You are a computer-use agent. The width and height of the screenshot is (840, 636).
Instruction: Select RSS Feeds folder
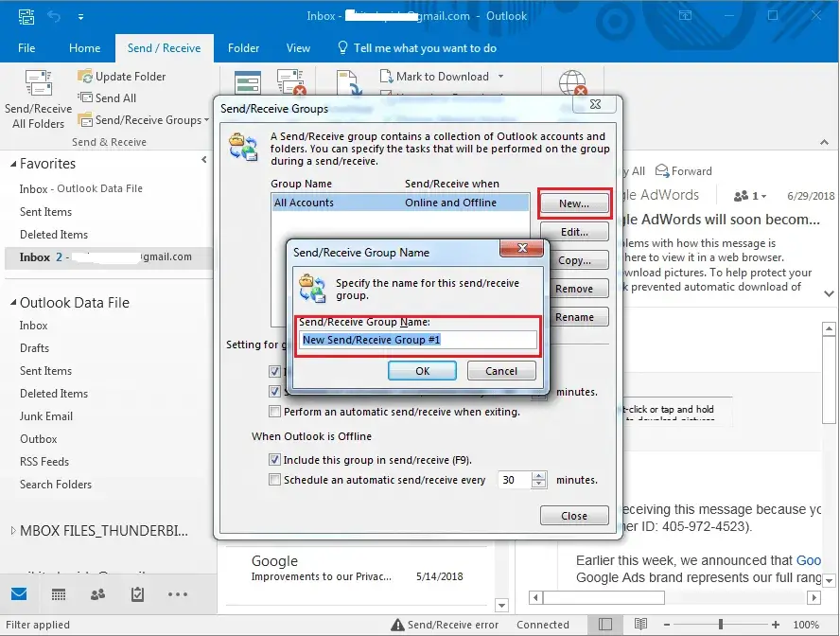[44, 461]
